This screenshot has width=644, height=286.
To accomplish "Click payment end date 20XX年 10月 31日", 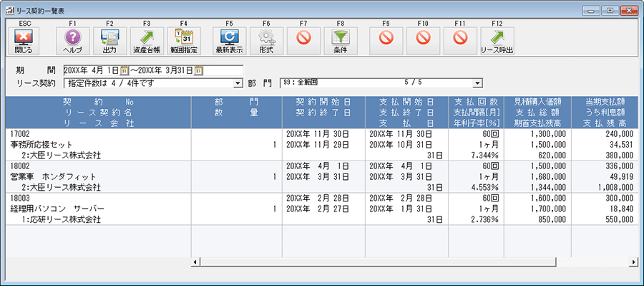I will [x=401, y=145].
